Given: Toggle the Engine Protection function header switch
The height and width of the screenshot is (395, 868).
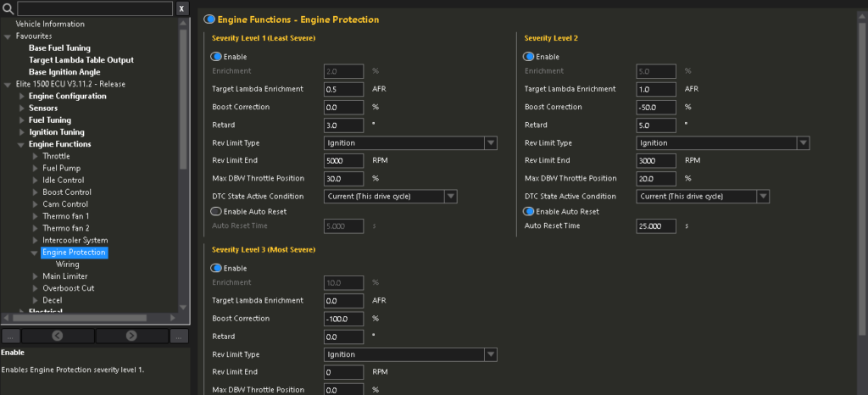Looking at the screenshot, I should coord(209,19).
